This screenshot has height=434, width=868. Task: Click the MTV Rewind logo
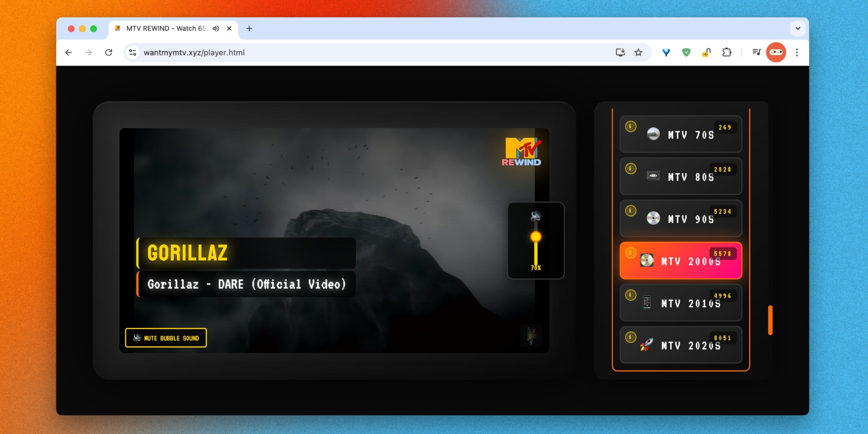tap(521, 152)
